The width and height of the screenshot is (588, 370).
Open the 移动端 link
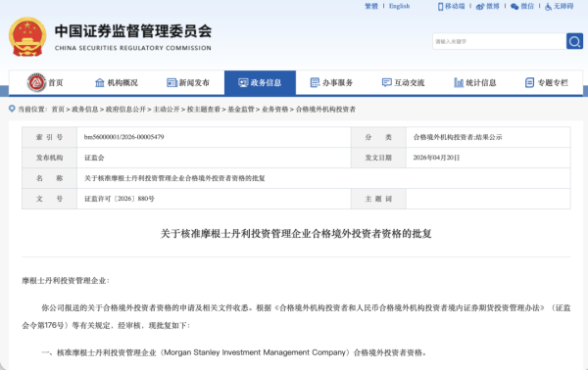455,7
